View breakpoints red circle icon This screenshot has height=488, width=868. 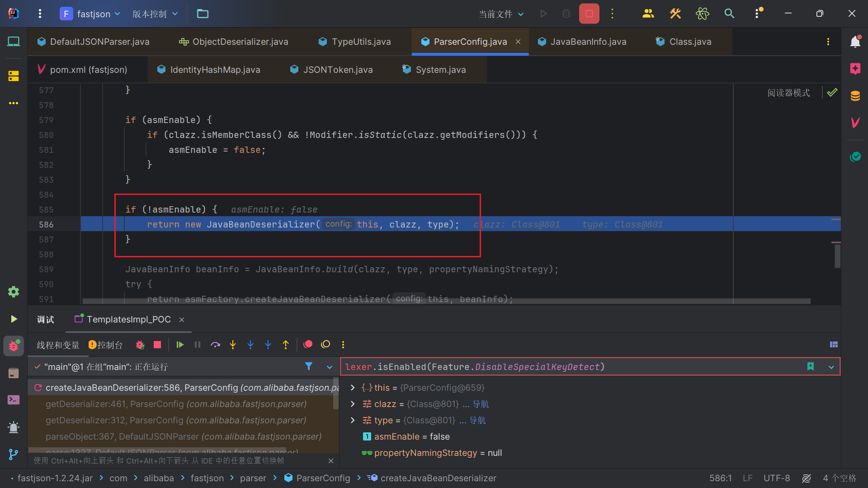[308, 345]
